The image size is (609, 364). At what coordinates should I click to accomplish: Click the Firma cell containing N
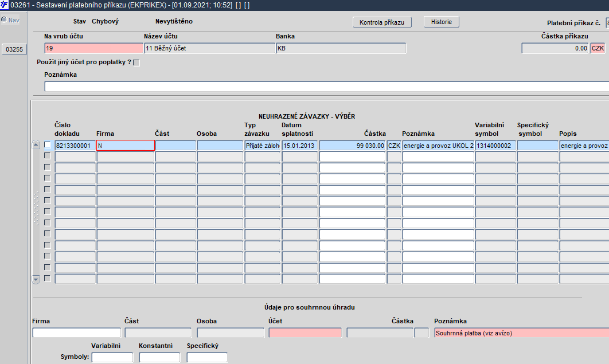pos(126,146)
